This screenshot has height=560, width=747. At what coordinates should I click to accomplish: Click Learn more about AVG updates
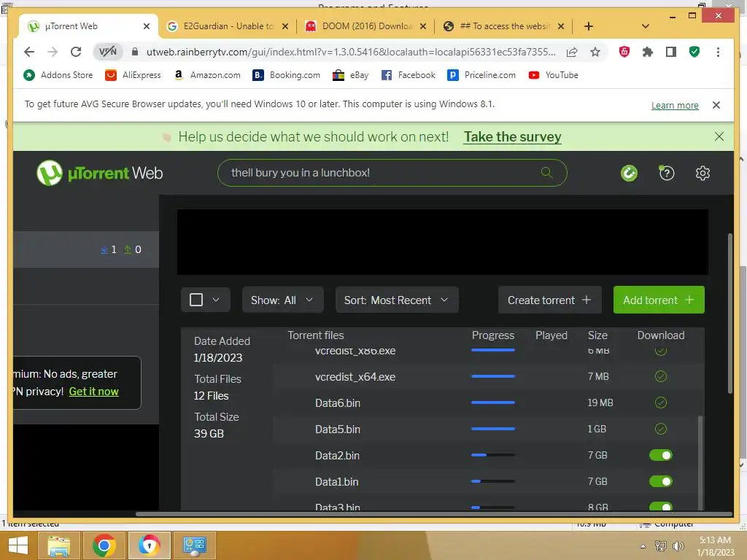[675, 105]
